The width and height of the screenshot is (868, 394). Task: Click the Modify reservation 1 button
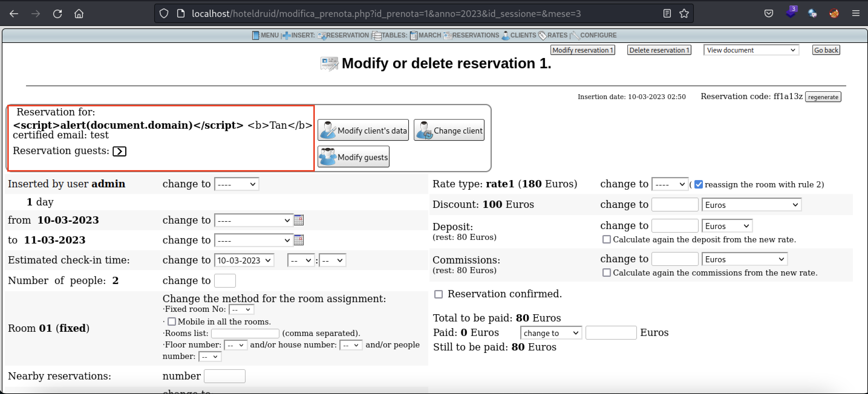[582, 50]
